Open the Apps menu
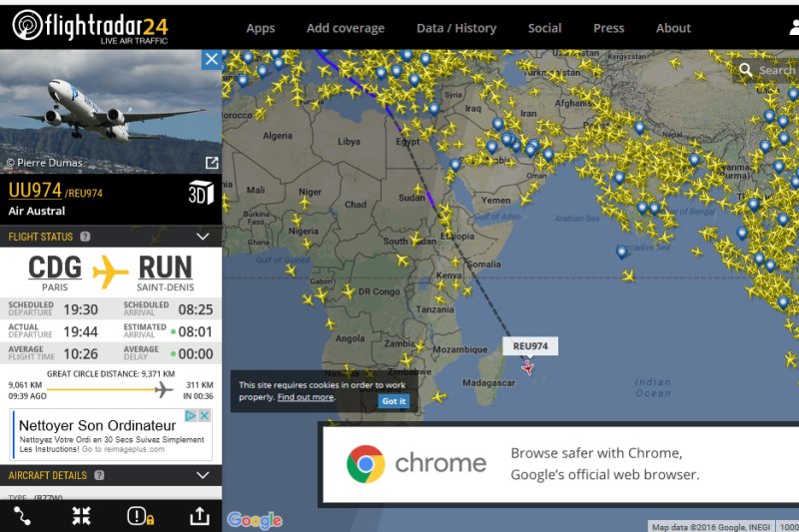Screen dimensions: 799x532 261,28
